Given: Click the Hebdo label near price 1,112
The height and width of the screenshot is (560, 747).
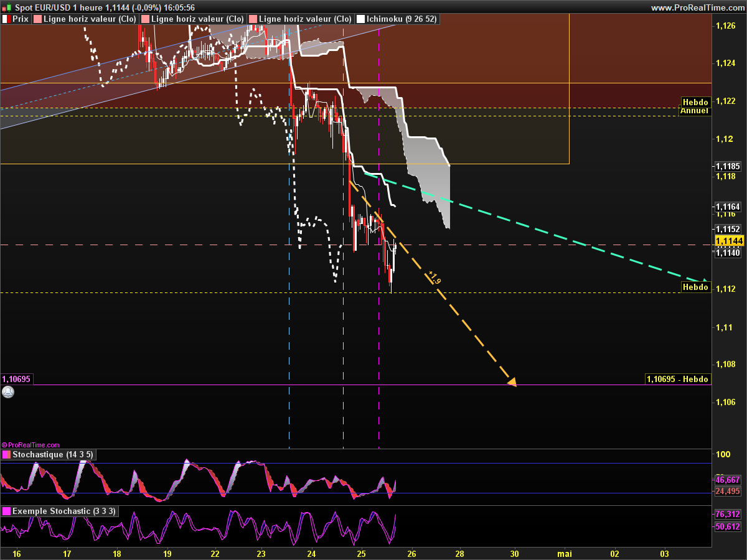Looking at the screenshot, I should click(695, 287).
